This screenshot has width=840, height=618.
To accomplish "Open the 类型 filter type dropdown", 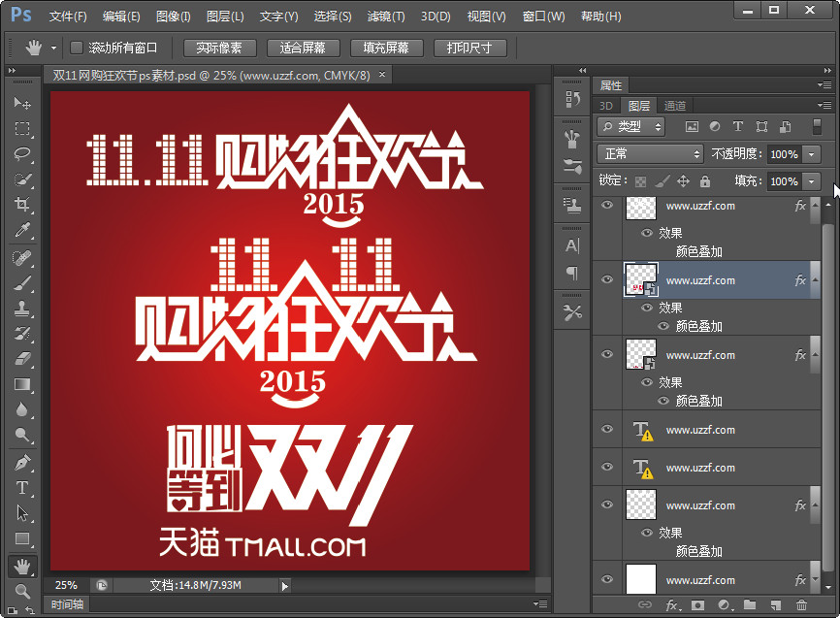I will [x=631, y=126].
